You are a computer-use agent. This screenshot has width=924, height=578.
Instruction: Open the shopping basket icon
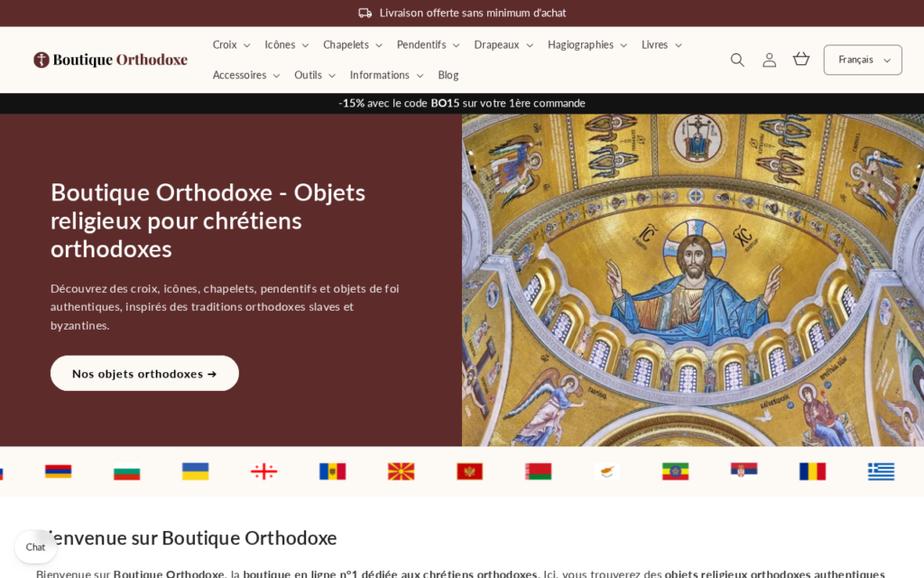(801, 59)
